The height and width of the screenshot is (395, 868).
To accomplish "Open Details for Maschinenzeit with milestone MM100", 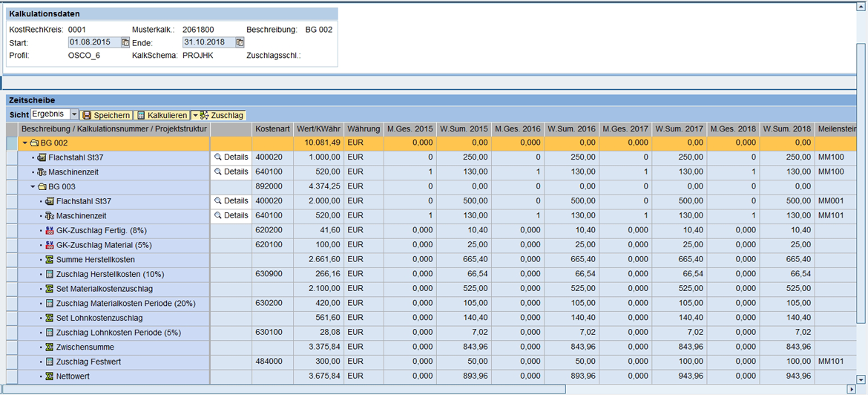I will (x=231, y=172).
